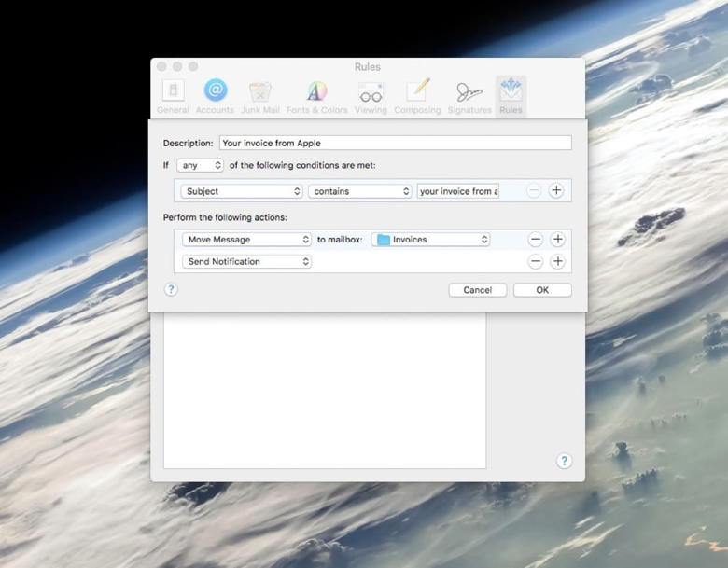Open the Viewing preferences pane
This screenshot has height=568, width=728.
point(371,96)
